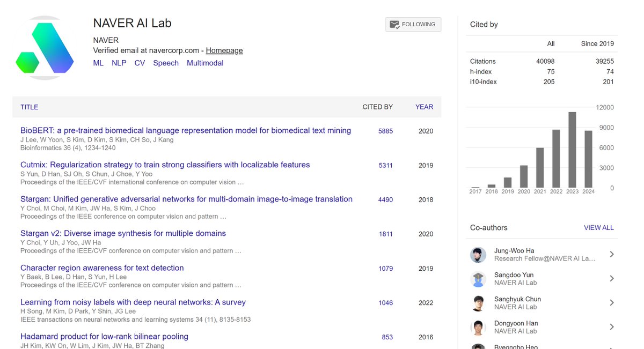
Task: Click the h-index All value 75
Action: 551,72
